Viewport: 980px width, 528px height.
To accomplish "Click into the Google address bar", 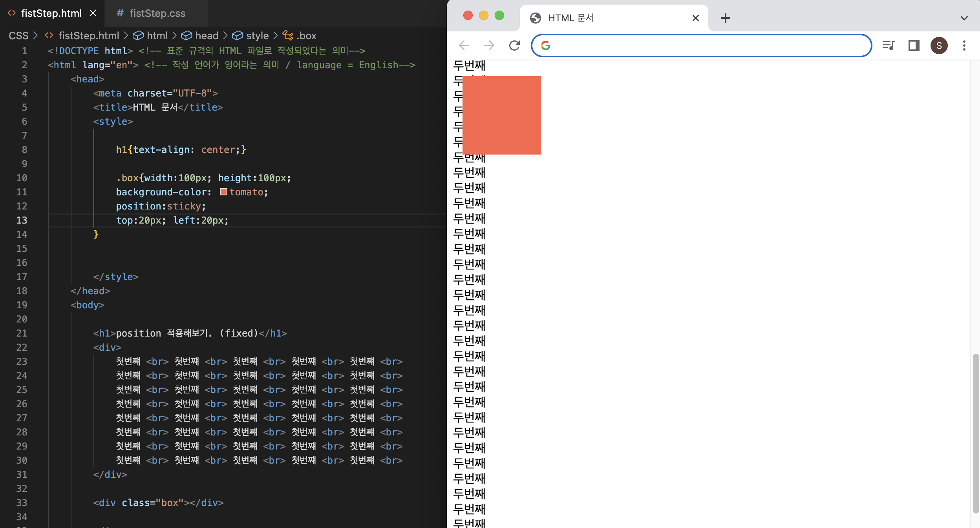I will (x=707, y=46).
